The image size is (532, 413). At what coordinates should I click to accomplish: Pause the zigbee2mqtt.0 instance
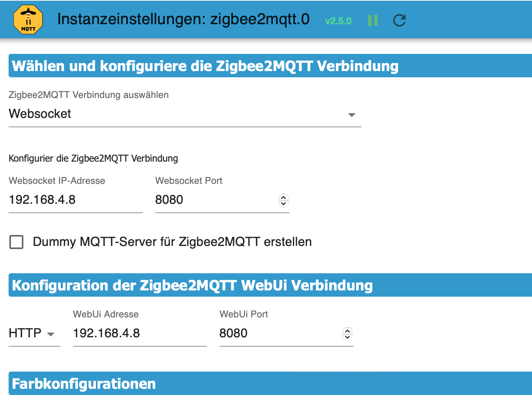click(x=373, y=20)
